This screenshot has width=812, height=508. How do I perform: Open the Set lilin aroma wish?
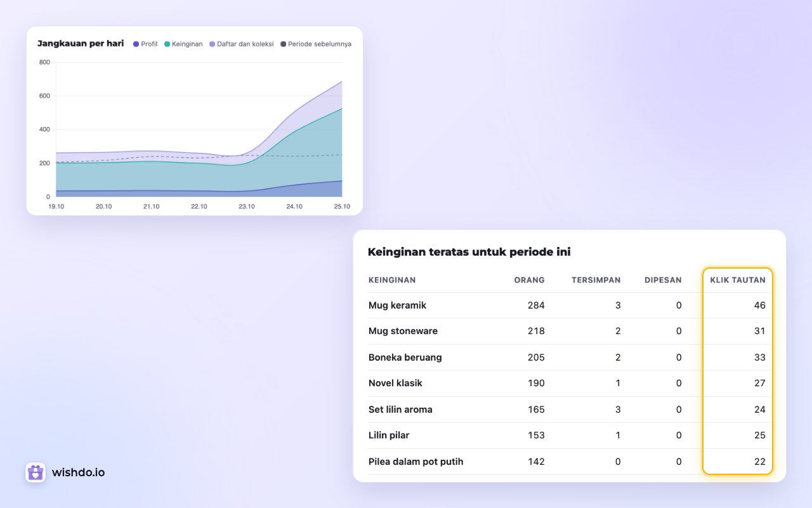coord(570,410)
